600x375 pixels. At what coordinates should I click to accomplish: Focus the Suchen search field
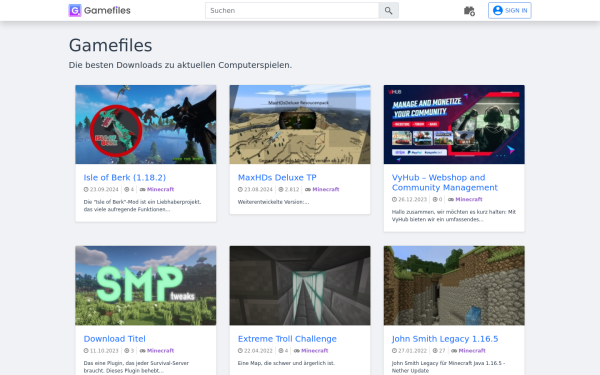tap(292, 11)
